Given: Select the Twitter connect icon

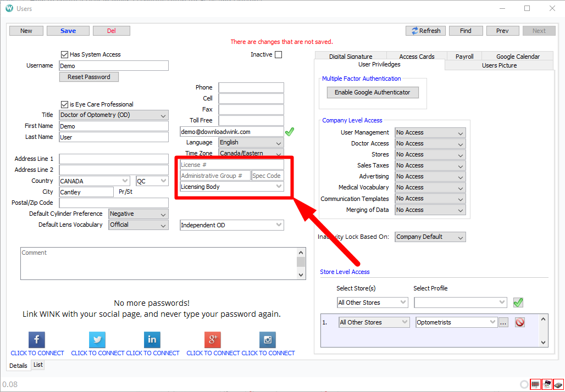Looking at the screenshot, I should click(97, 339).
